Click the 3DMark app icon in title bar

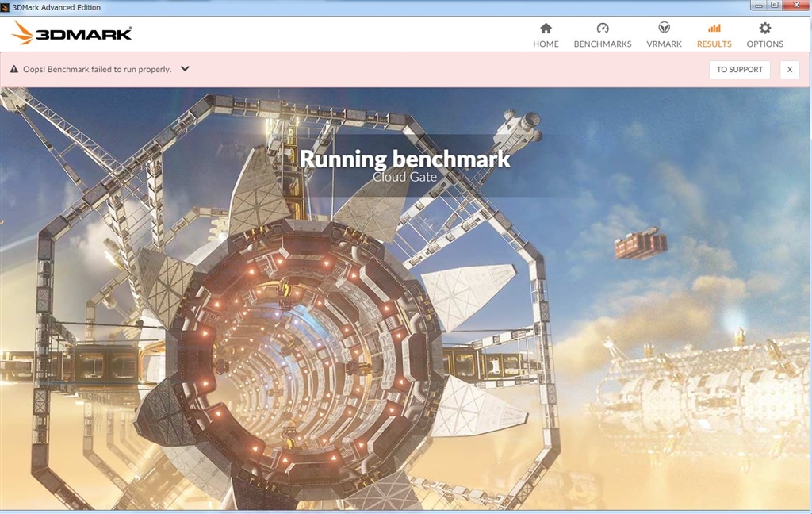click(x=6, y=7)
